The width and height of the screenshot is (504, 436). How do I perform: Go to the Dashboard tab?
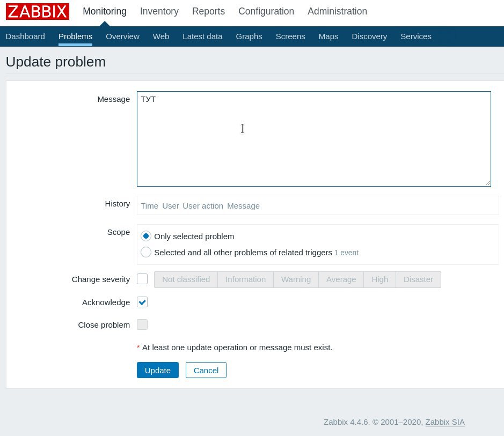point(25,36)
